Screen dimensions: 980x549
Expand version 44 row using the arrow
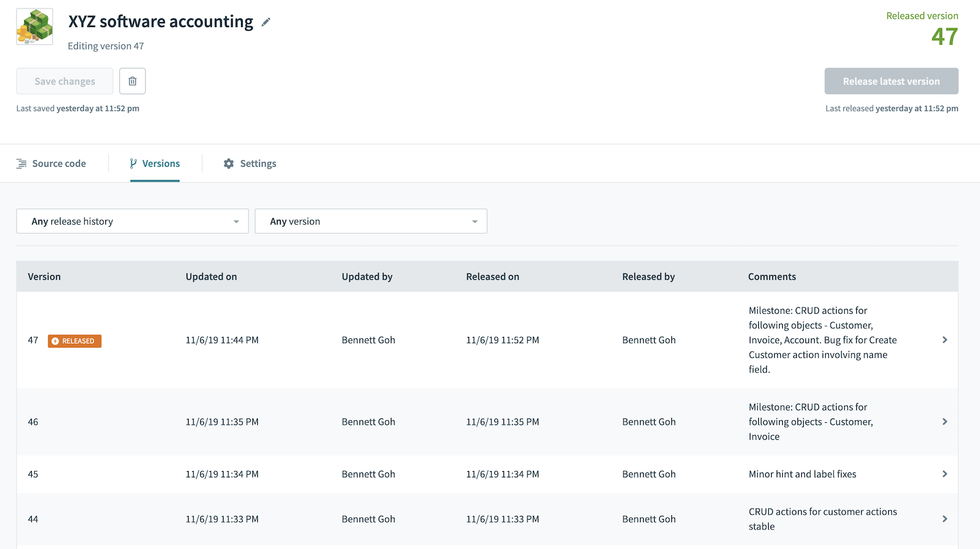(944, 519)
